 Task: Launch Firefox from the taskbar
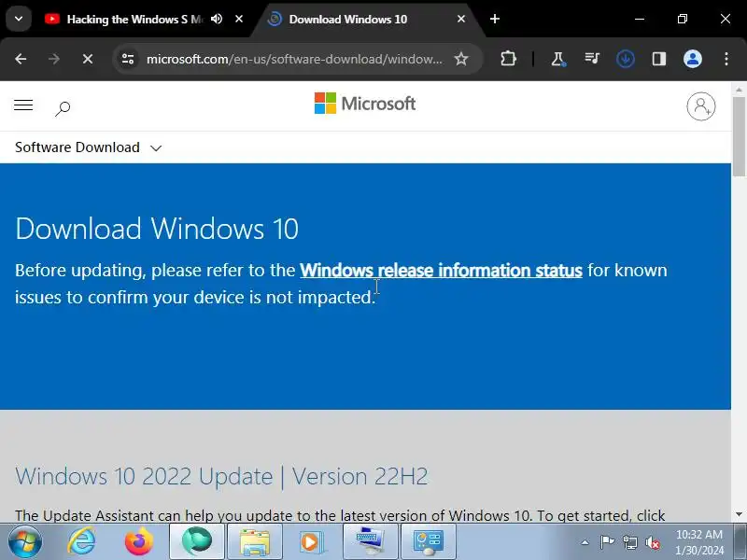[x=138, y=542]
